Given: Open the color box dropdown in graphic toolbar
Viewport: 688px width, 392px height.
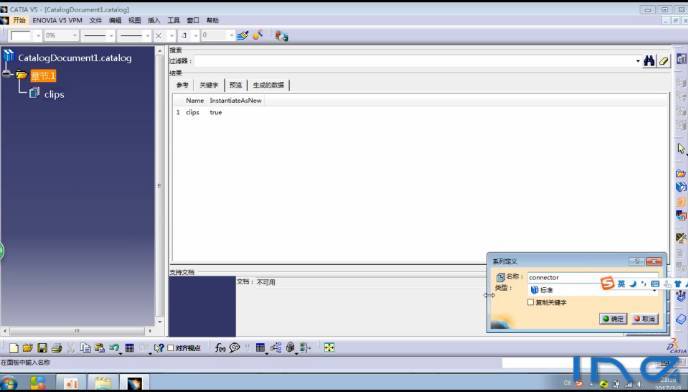Looking at the screenshot, I should (38, 36).
